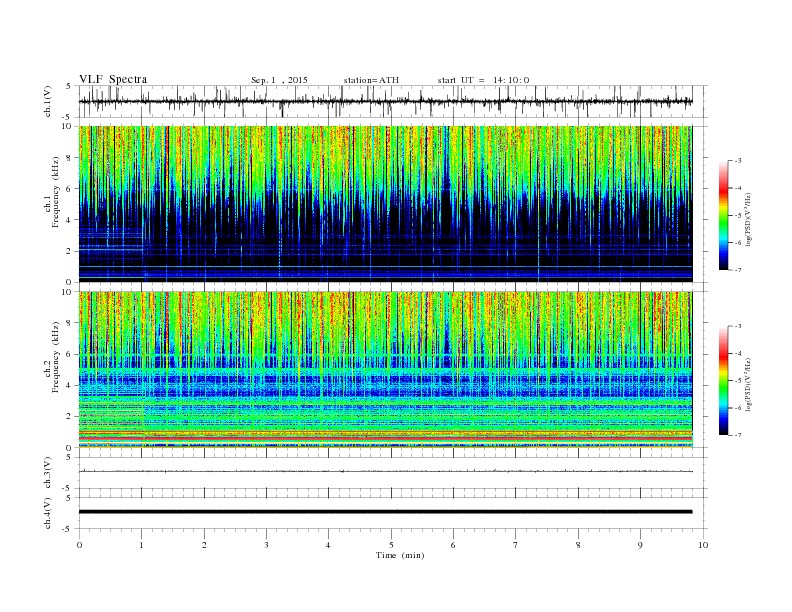Click the "ch.1(V)" waveform axis label
792x612 pixels.
[47, 101]
